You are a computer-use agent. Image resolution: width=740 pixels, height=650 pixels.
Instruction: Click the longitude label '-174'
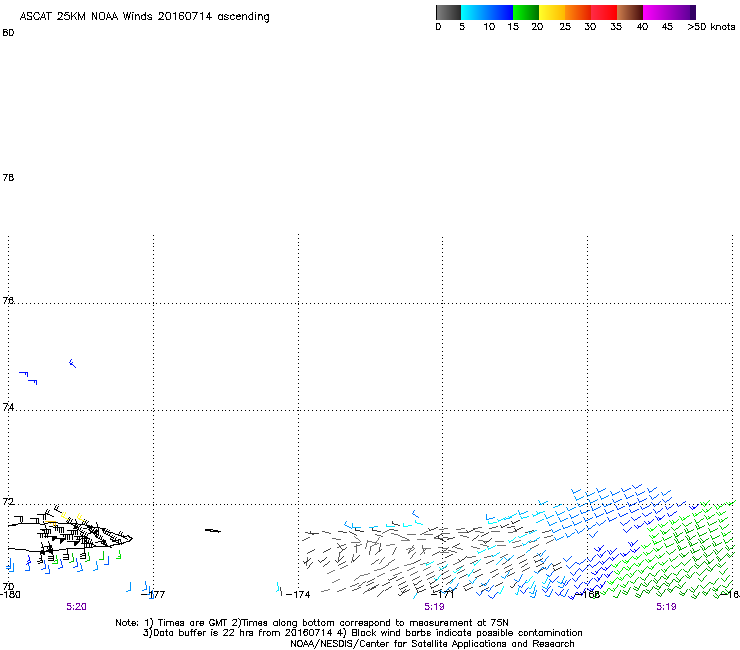tap(298, 595)
